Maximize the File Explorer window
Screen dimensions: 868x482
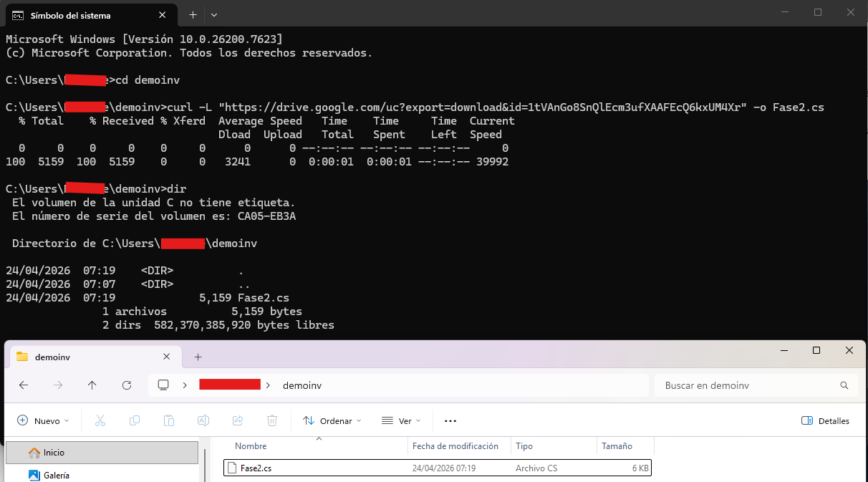pos(816,350)
